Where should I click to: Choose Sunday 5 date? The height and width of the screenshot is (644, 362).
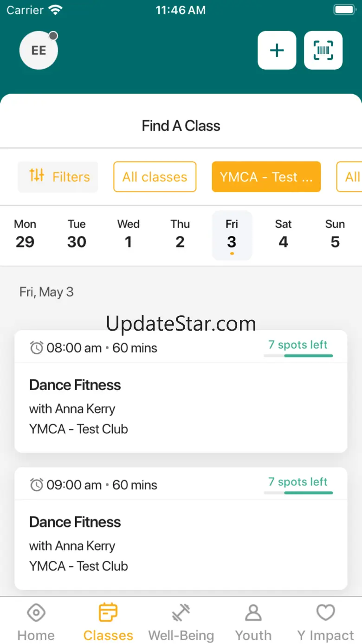[335, 234]
